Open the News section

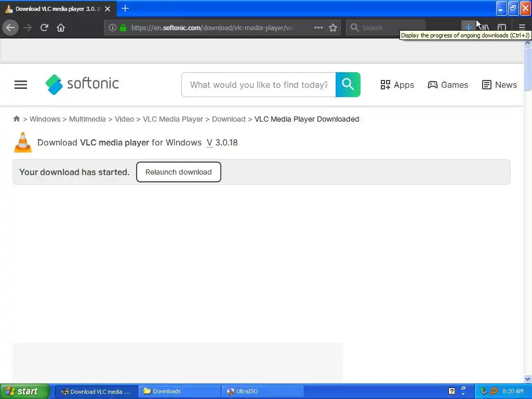(x=499, y=85)
